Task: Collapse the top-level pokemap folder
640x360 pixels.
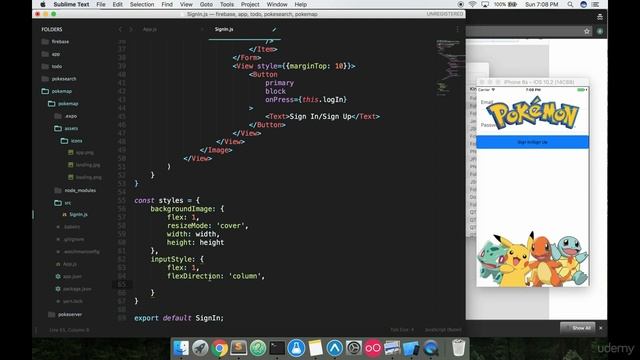Action: [x=57, y=91]
